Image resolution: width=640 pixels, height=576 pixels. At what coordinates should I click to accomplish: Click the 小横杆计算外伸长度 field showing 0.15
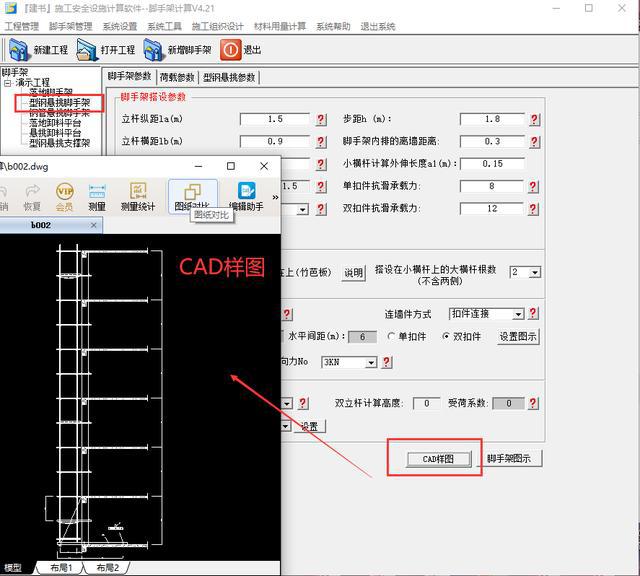coord(492,164)
